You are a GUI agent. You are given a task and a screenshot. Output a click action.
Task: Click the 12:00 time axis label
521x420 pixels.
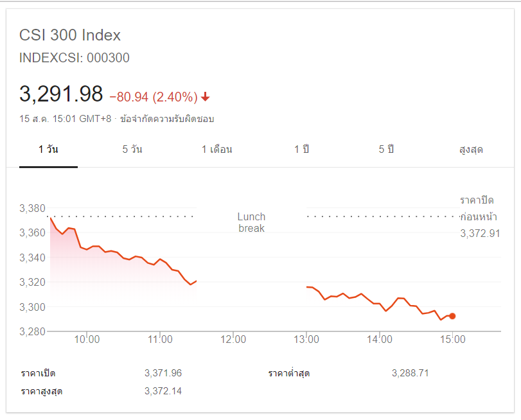[x=233, y=340]
